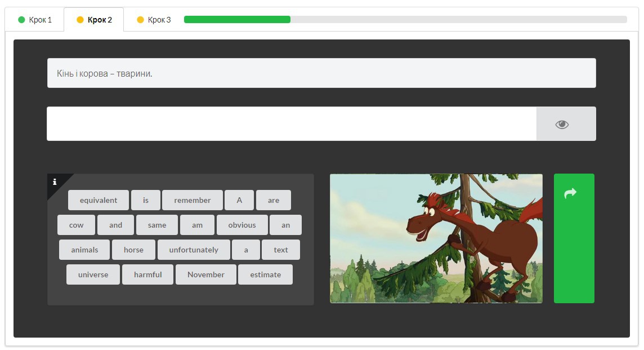This screenshot has height=350, width=644.
Task: Select the capital "A" word tile
Action: [239, 200]
